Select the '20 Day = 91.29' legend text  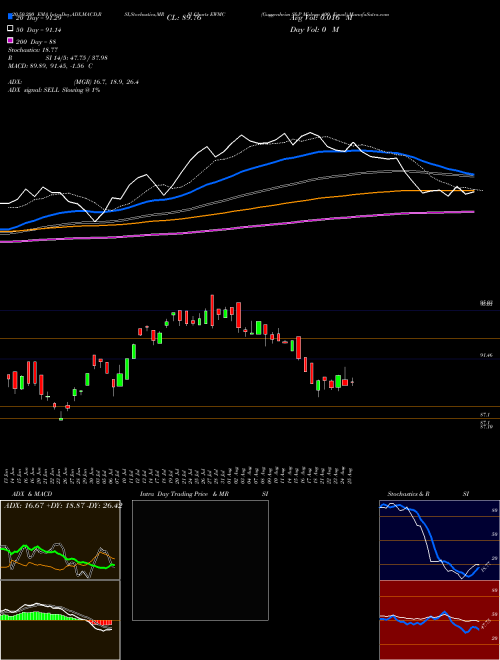tap(38, 18)
